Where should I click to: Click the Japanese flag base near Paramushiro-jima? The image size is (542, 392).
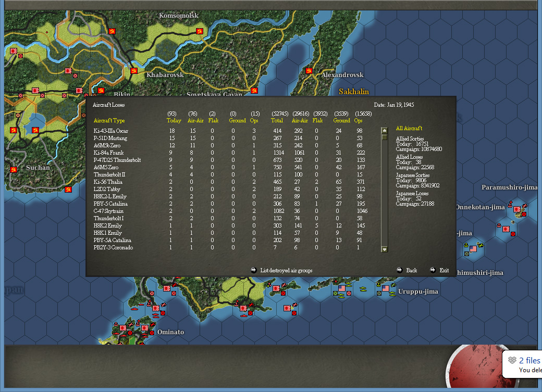[x=517, y=209]
